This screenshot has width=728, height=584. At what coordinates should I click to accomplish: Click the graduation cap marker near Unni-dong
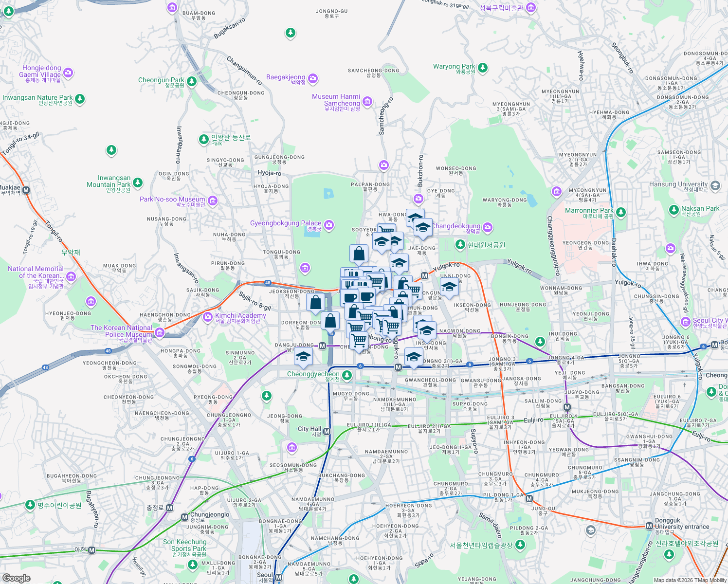(x=449, y=287)
